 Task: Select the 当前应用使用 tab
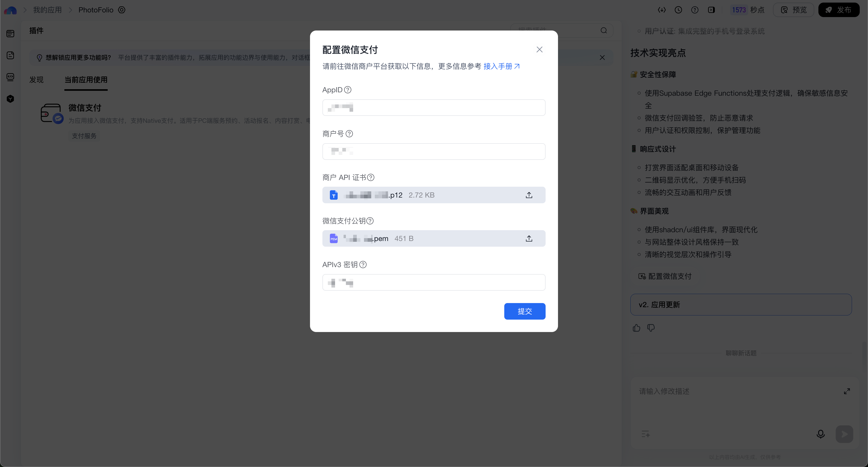click(86, 80)
